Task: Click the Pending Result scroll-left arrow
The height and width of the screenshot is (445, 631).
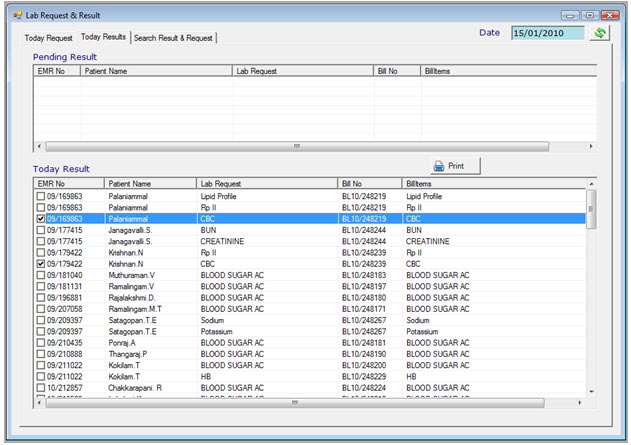Action: click(x=39, y=146)
